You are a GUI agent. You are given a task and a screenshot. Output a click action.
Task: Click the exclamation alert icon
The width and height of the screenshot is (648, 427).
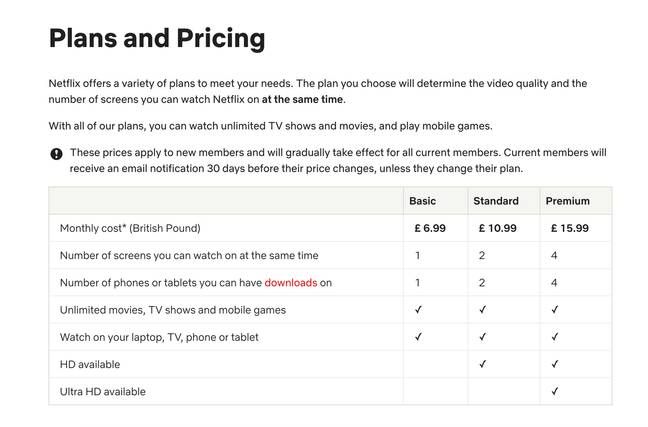(x=56, y=154)
